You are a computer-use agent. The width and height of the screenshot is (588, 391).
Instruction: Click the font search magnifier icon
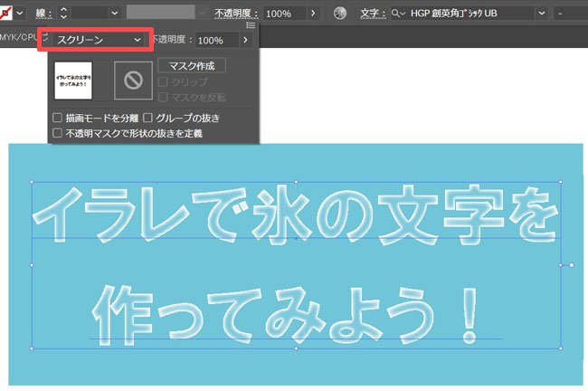[397, 14]
